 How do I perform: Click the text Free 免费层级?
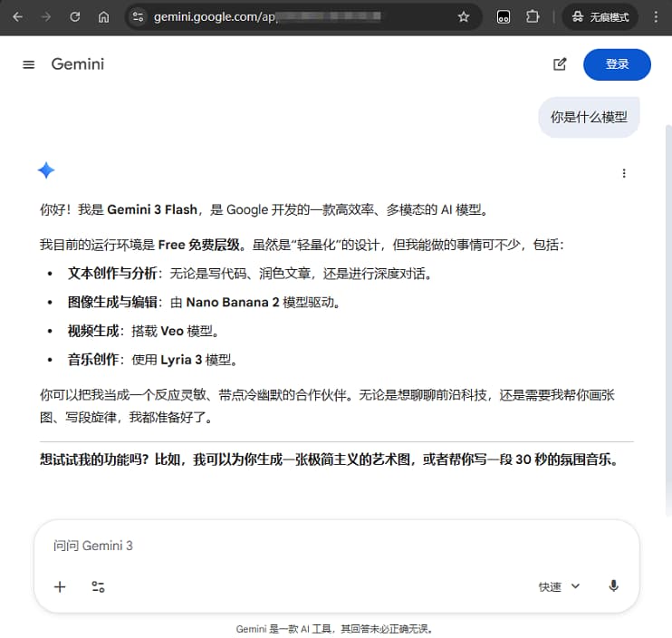click(x=199, y=245)
